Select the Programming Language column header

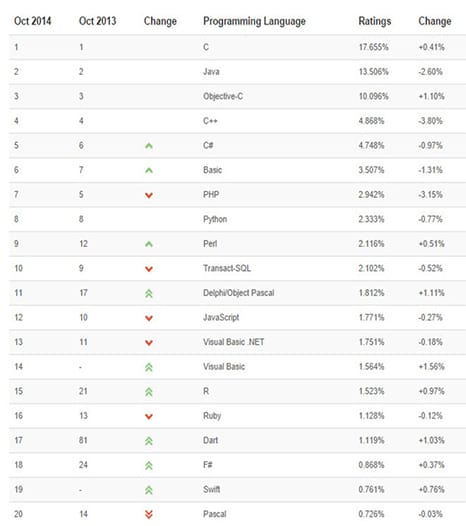(254, 21)
